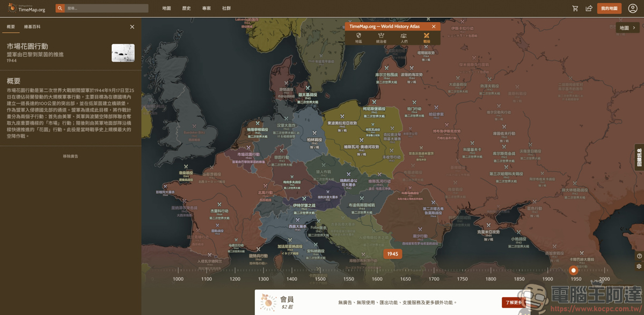Focus the search input field
The width and height of the screenshot is (644, 315).
click(107, 9)
